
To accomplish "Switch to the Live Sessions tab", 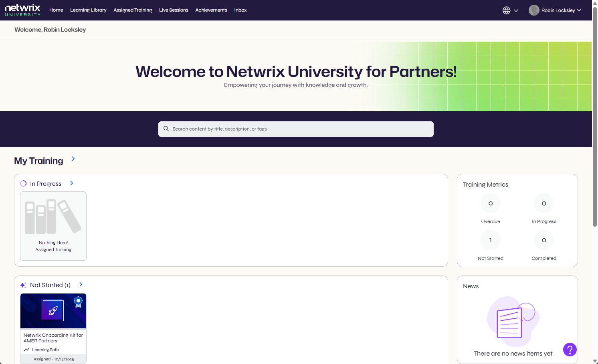I will [174, 10].
